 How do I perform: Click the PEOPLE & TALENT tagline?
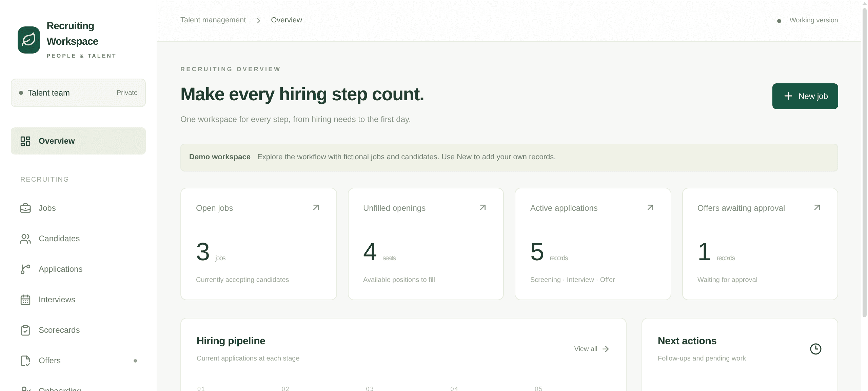click(x=81, y=56)
